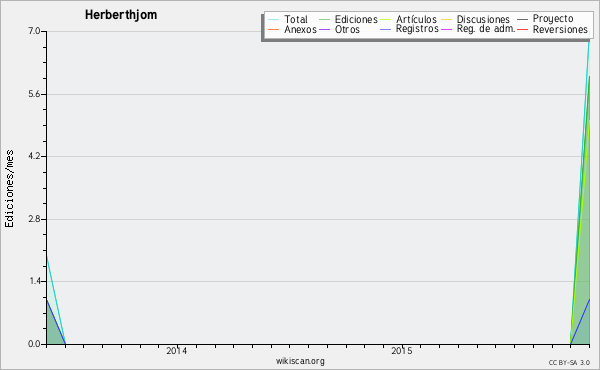
Task: Click the yellow Discusiones legend line swatch
Action: 446,20
